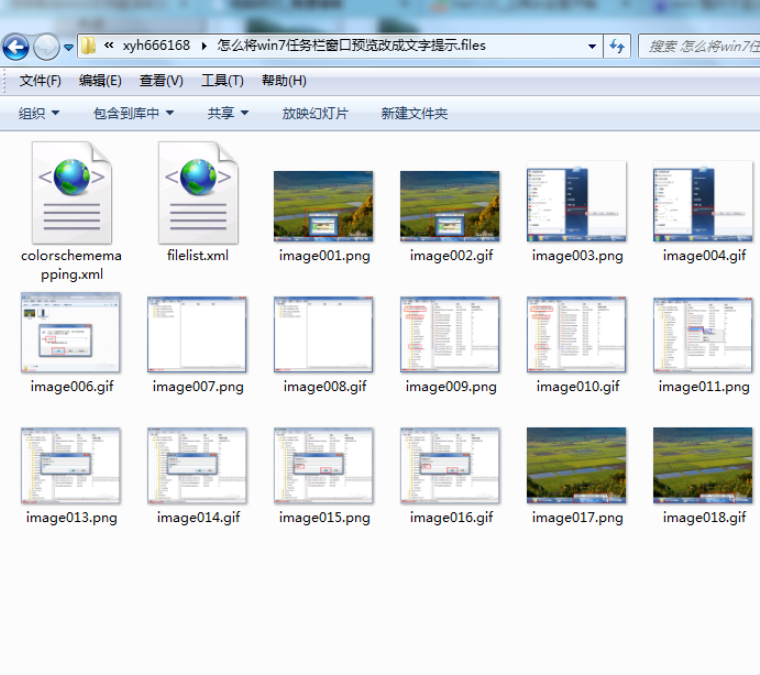This screenshot has height=675, width=760.
Task: Expand the address bar history dropdown
Action: click(592, 47)
